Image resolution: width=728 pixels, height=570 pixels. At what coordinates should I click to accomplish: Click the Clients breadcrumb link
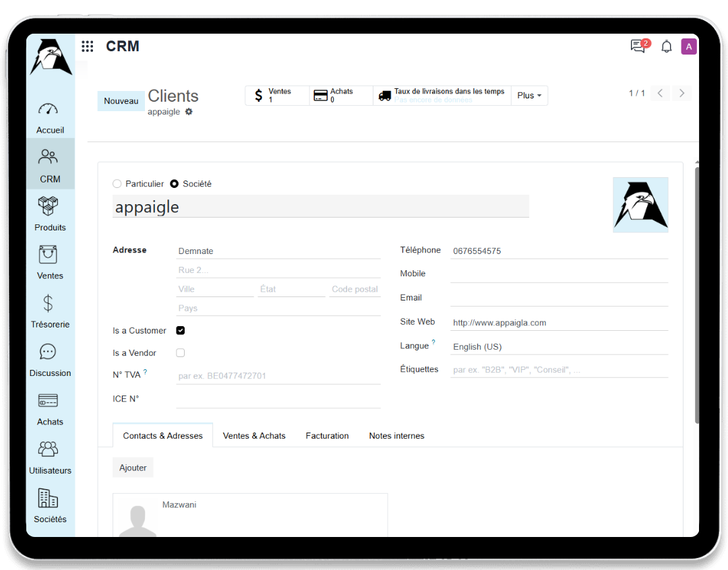click(x=173, y=96)
